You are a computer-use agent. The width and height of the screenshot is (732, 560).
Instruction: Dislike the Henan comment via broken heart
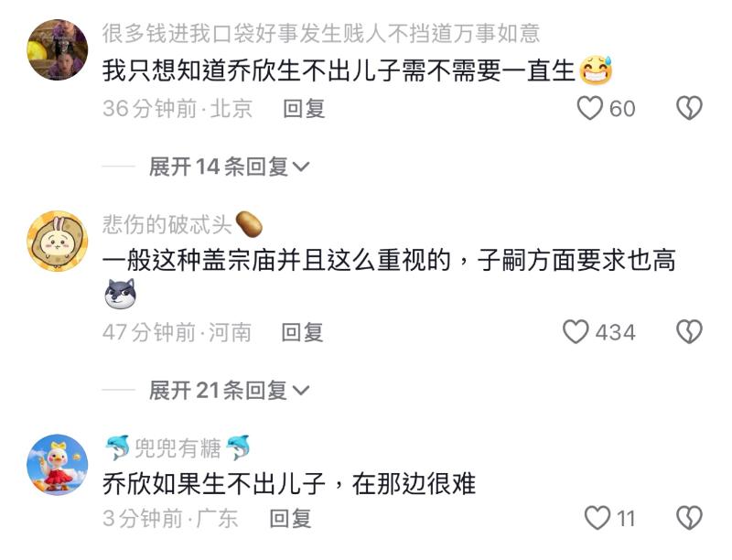point(690,332)
